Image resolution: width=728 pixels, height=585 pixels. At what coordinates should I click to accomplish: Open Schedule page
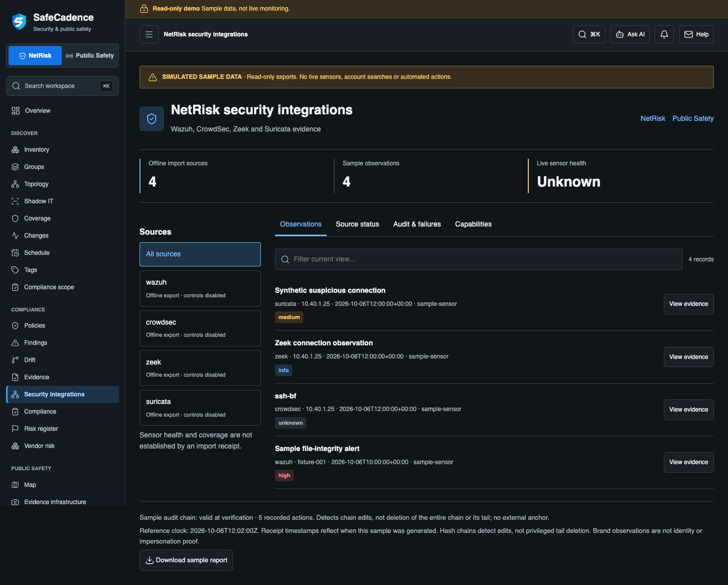click(63, 253)
